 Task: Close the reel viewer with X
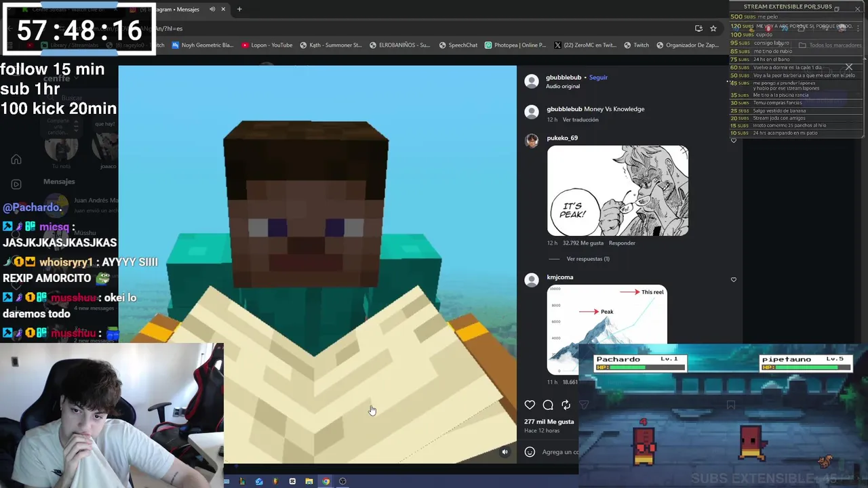tap(849, 67)
